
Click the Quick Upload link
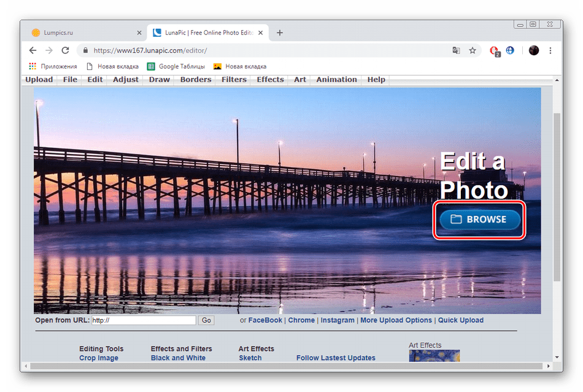(460, 320)
